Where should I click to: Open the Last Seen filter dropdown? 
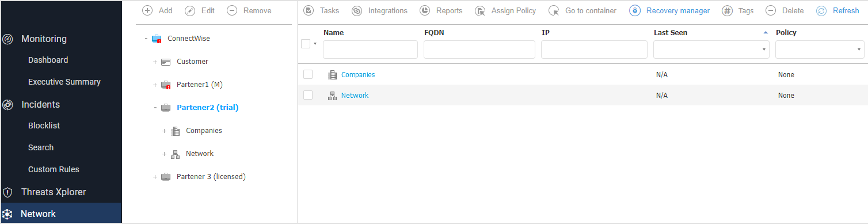(x=711, y=50)
